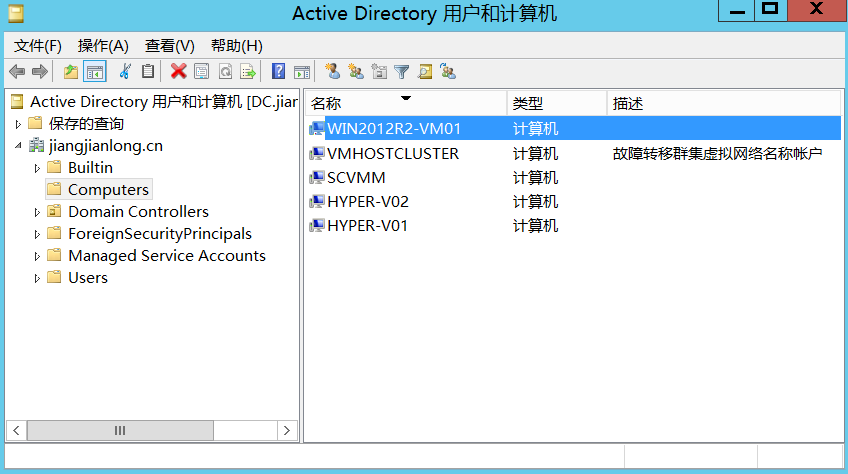Select the Users folder in tree
The image size is (848, 474).
point(88,278)
